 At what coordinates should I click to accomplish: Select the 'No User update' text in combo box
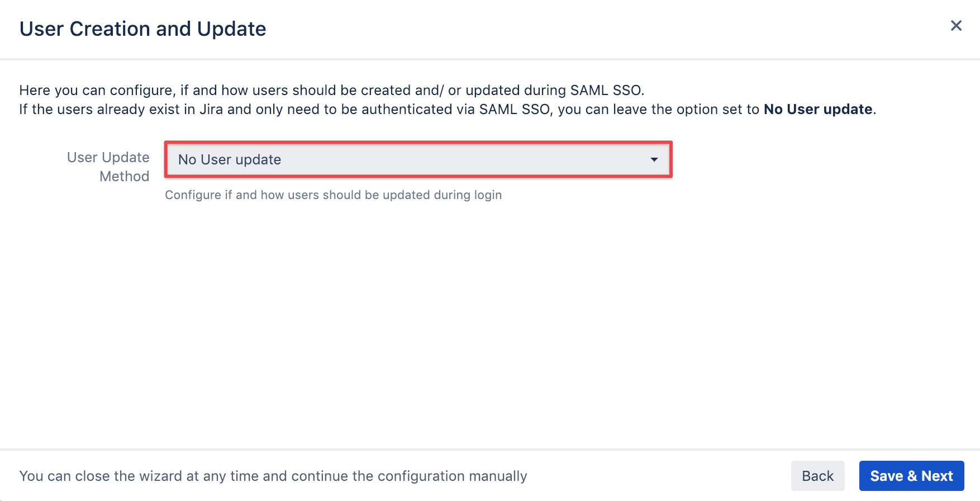click(x=230, y=160)
